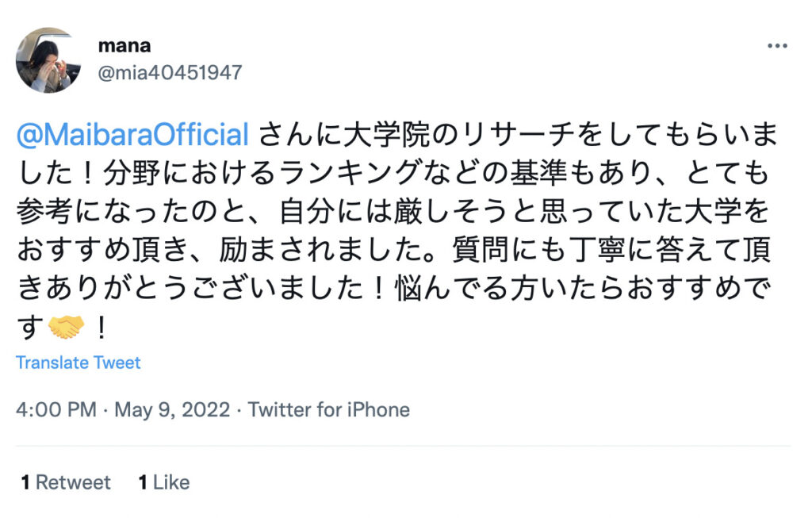The height and width of the screenshot is (518, 812).
Task: Click the handle @mia40451947
Action: 170,72
